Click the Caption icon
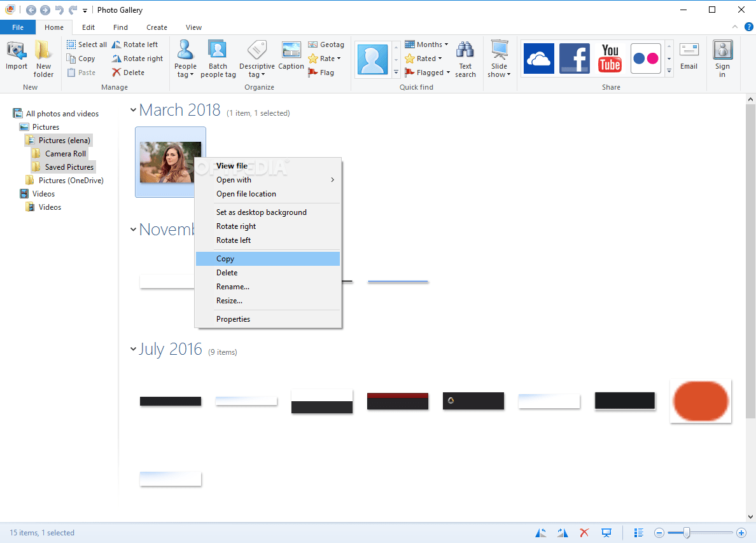The height and width of the screenshot is (543, 756). 291,58
